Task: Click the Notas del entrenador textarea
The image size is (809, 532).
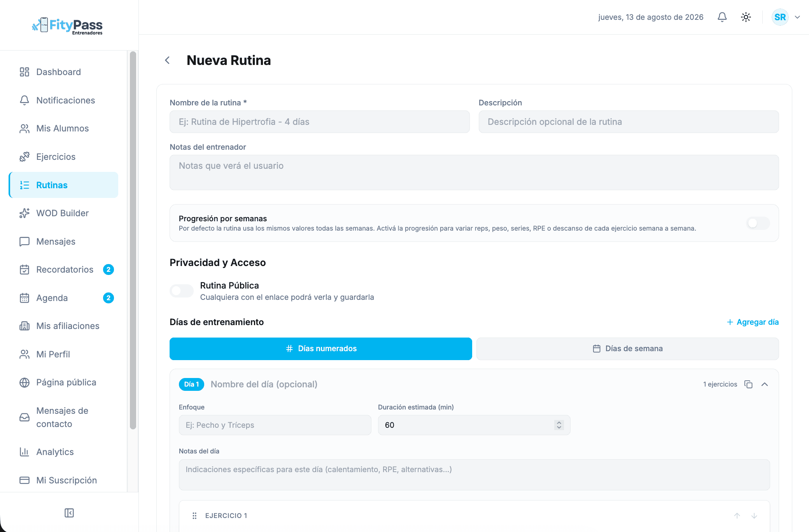Action: 474,173
